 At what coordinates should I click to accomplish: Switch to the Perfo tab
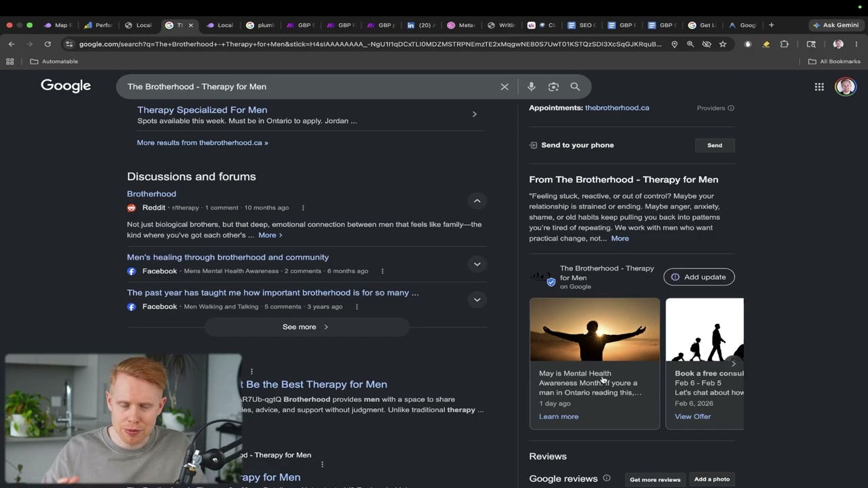coord(98,25)
